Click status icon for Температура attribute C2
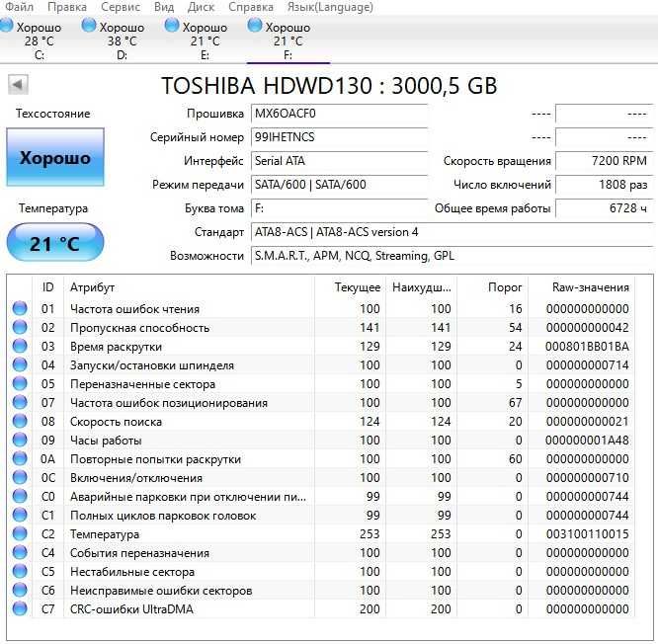Image resolution: width=658 pixels, height=644 pixels. click(20, 533)
